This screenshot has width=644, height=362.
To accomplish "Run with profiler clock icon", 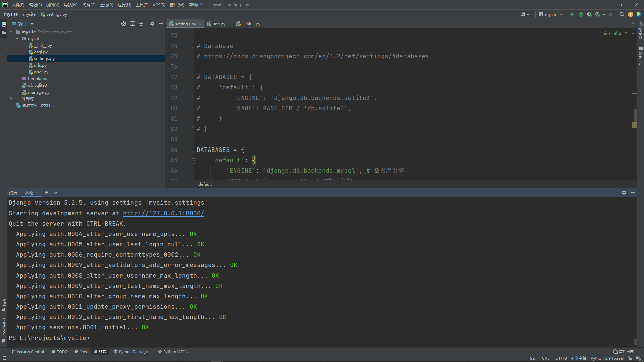I will coord(598,14).
